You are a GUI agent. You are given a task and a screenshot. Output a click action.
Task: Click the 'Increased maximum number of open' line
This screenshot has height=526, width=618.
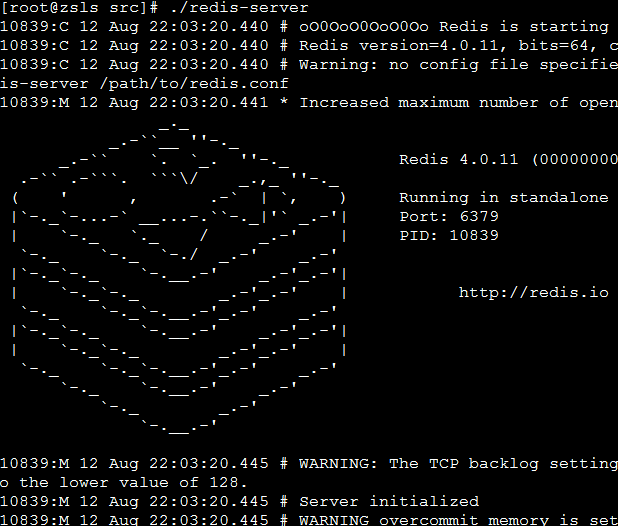coord(309,103)
